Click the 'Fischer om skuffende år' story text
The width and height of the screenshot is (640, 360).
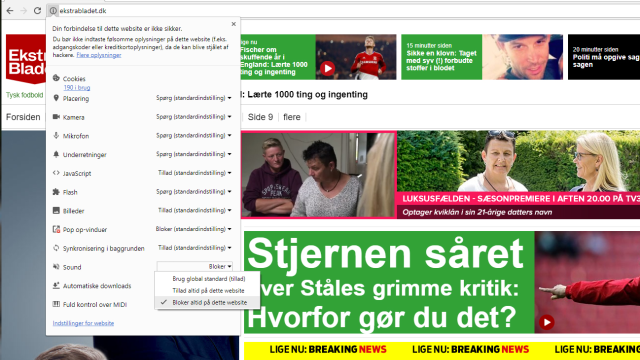pyautogui.click(x=273, y=61)
